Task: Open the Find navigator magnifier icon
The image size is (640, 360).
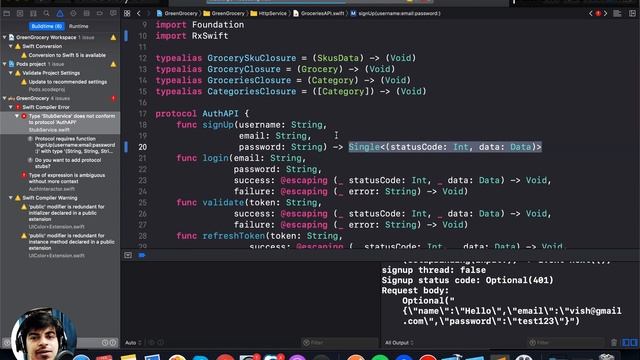Action: coord(47,13)
